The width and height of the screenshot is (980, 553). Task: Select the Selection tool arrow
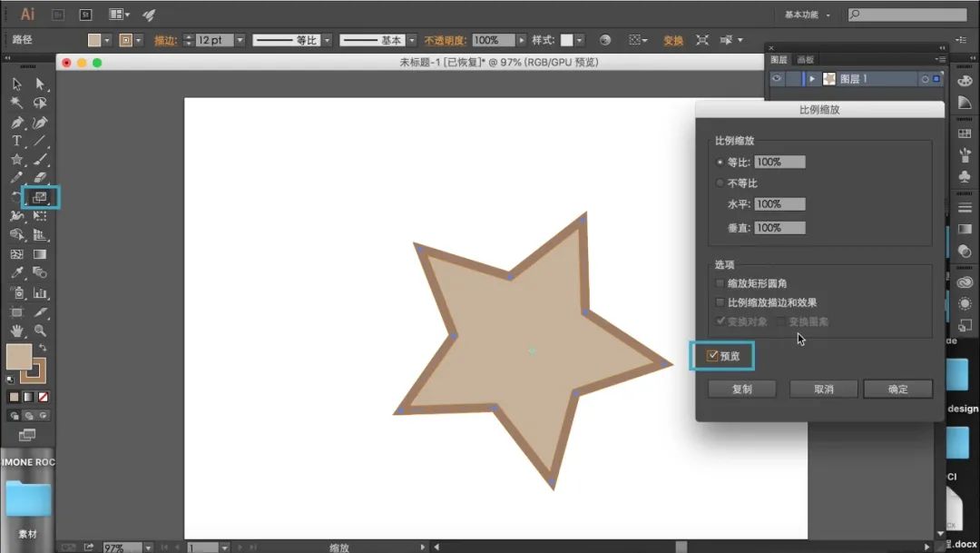(x=17, y=84)
